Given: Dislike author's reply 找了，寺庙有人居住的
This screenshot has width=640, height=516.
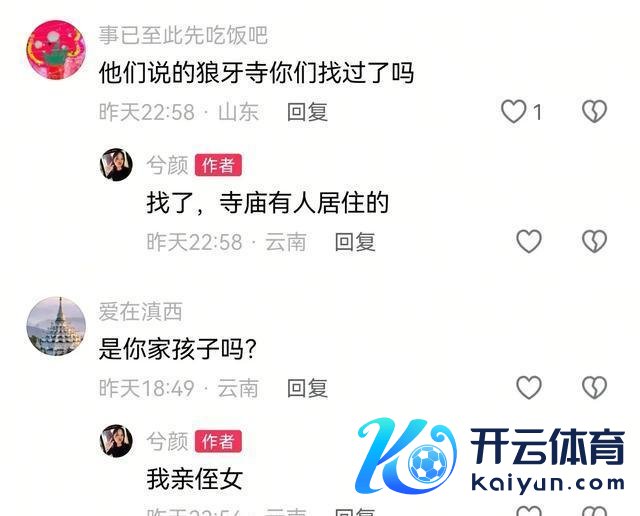Looking at the screenshot, I should (594, 241).
